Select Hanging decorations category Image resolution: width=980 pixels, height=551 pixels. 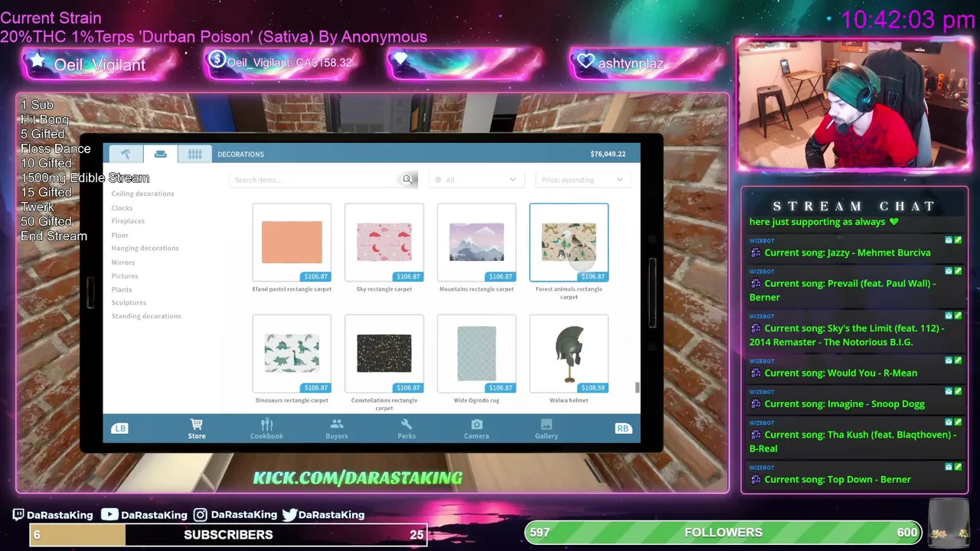145,248
